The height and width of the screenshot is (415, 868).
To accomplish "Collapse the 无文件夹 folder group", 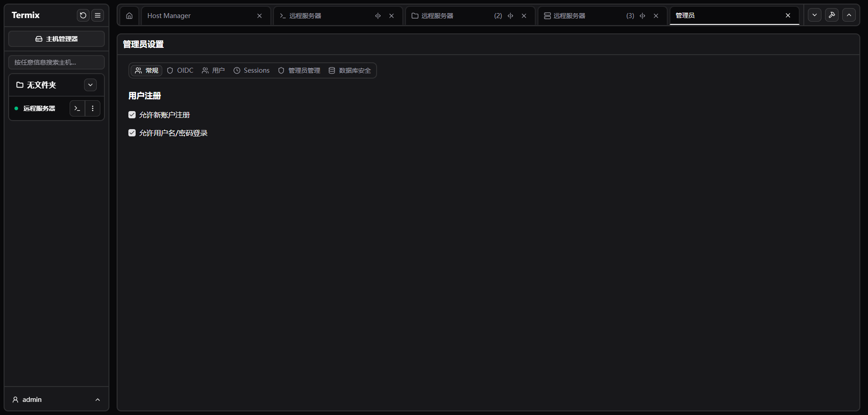I will [90, 85].
